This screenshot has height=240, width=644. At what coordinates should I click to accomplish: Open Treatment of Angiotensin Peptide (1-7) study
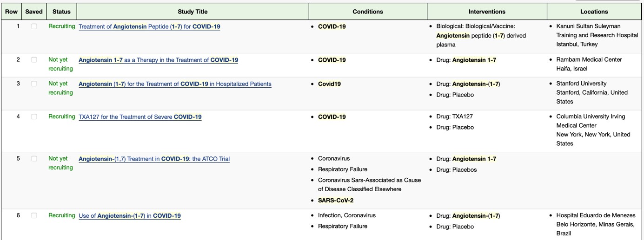pos(149,26)
